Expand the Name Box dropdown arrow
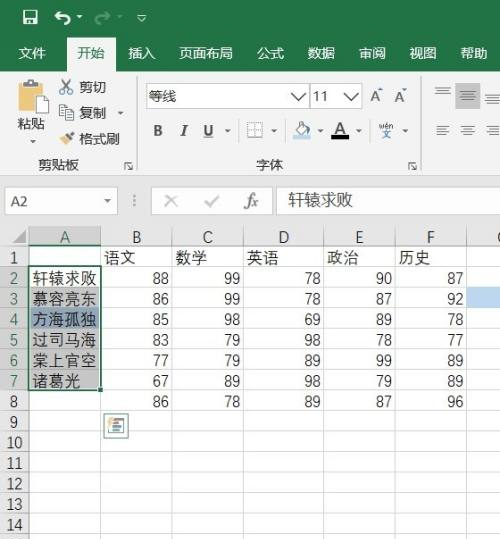The image size is (500, 539). click(108, 201)
